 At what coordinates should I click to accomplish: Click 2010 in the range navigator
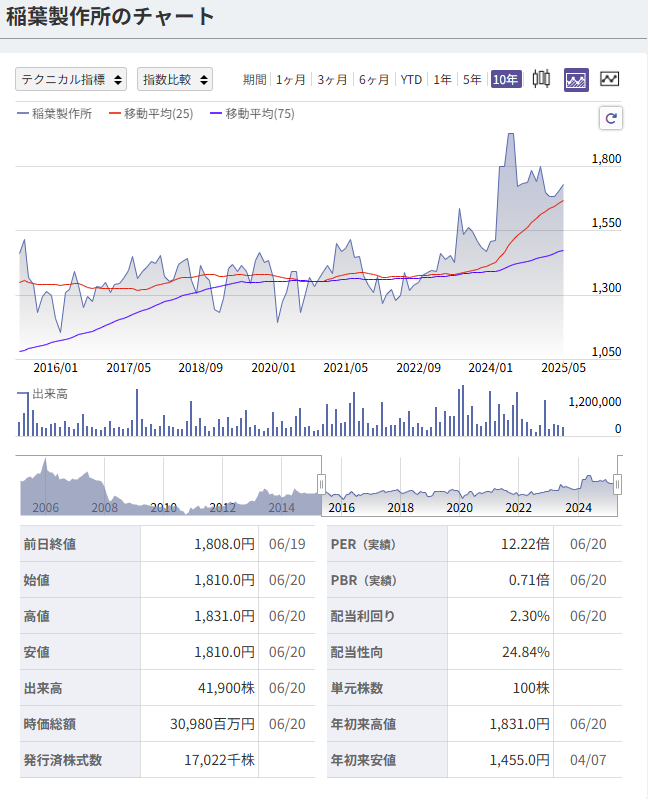pyautogui.click(x=164, y=508)
